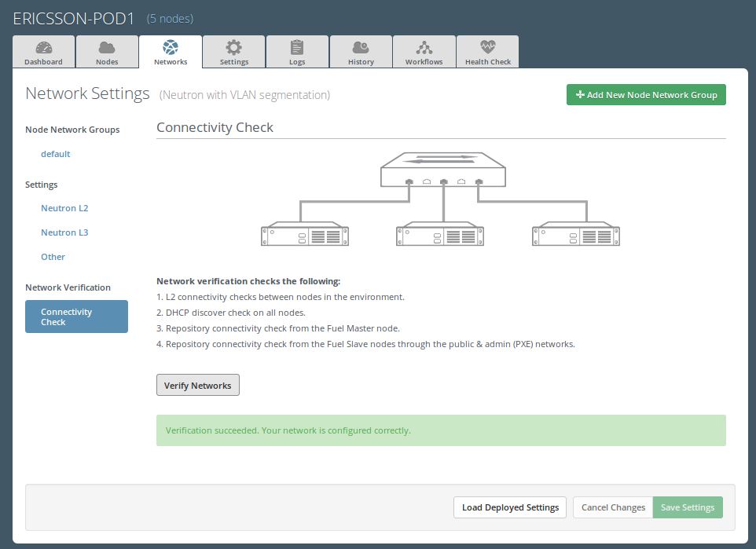Click the 'L2 connectivity checks' line
Viewport: 756px width, 549px height.
280,297
